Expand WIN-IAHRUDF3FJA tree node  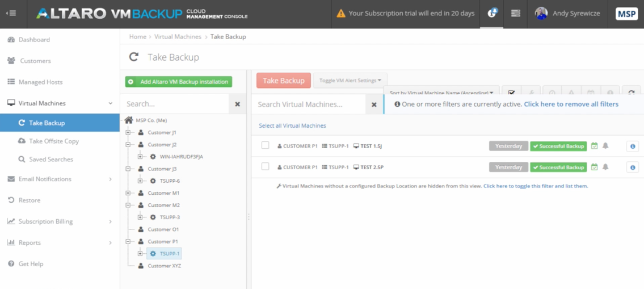coord(140,157)
